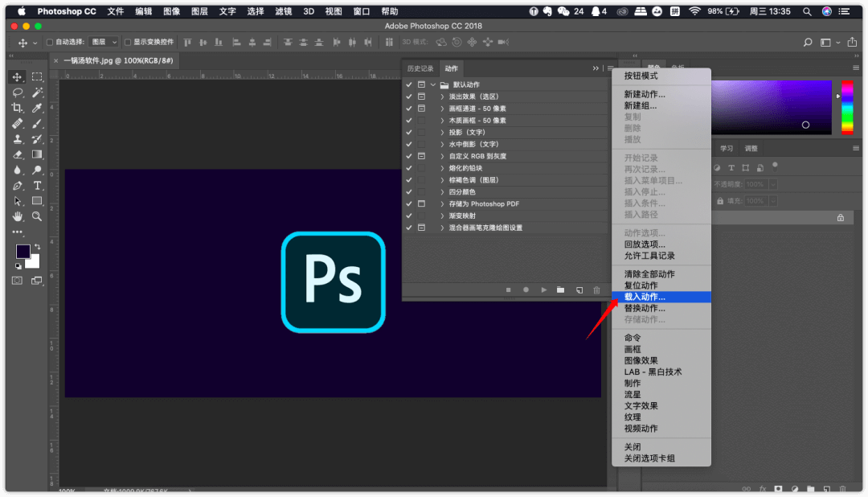Toggle the checkmark for 投影（文字）

pyautogui.click(x=409, y=133)
